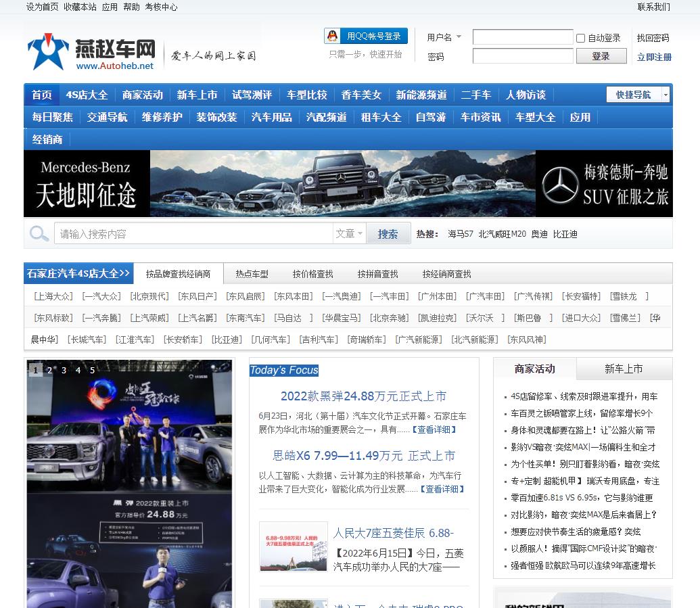Open 二手车 navigation item
This screenshot has width=700, height=608.
pyautogui.click(x=476, y=95)
